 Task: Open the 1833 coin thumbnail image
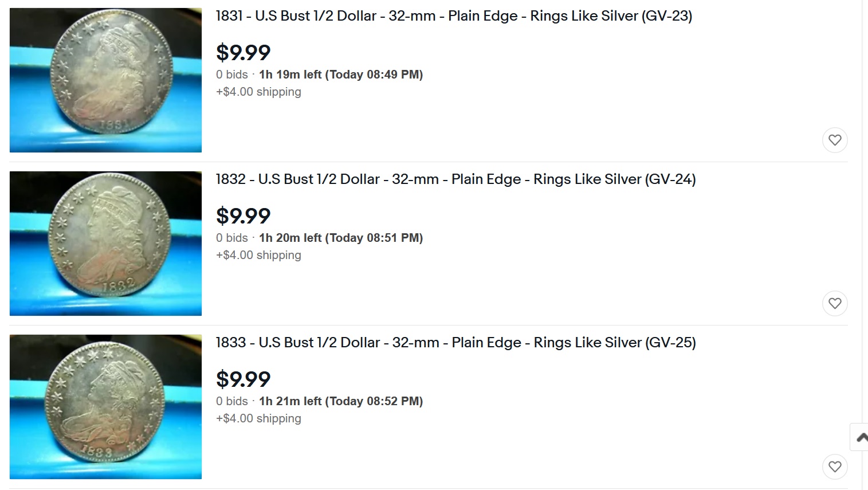pyautogui.click(x=105, y=407)
